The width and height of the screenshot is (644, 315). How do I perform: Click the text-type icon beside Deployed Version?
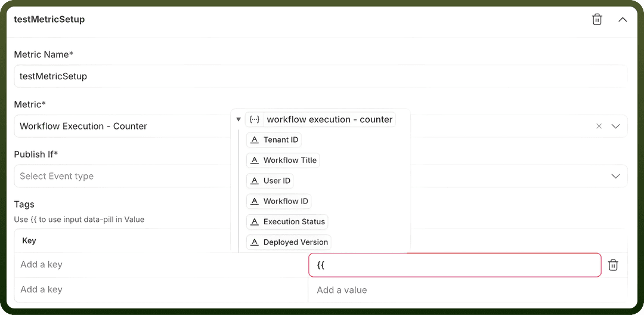click(255, 242)
